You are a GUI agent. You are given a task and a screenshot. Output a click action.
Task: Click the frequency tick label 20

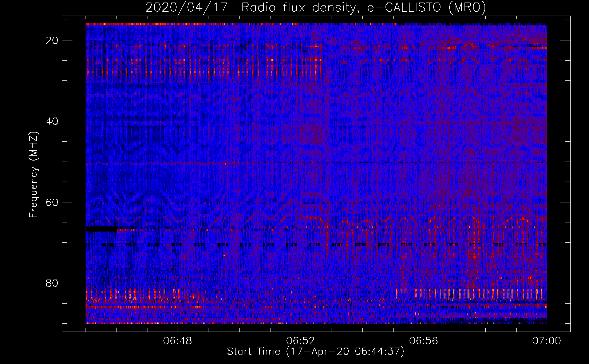tap(52, 40)
